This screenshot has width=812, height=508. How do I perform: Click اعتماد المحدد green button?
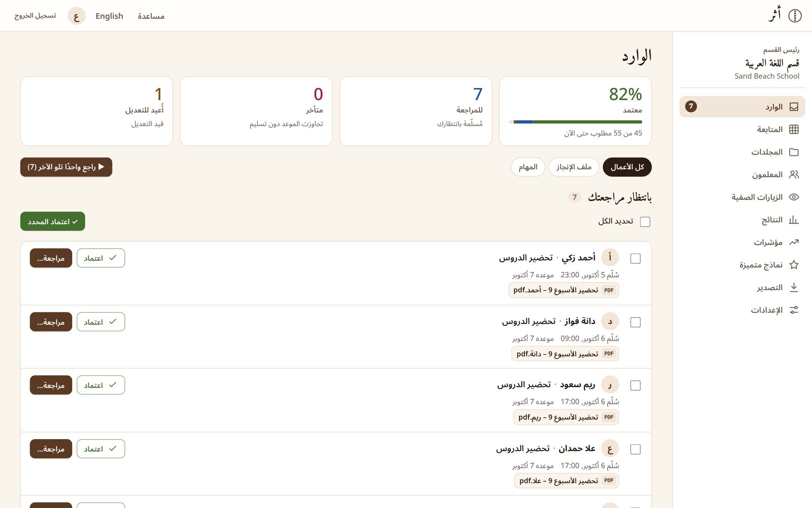click(53, 222)
